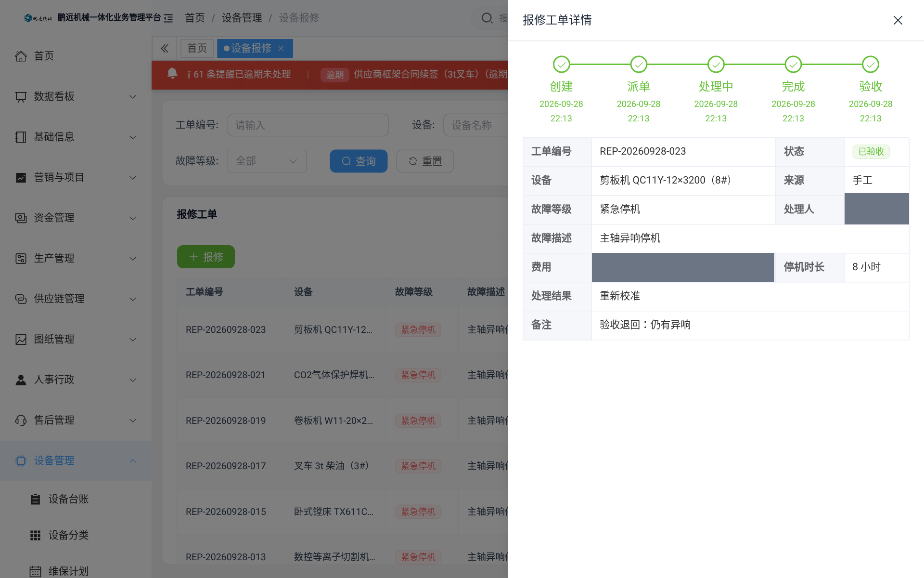Viewport: 924px width, 578px height.
Task: Click the 8 小时 downtime value
Action: tap(866, 267)
